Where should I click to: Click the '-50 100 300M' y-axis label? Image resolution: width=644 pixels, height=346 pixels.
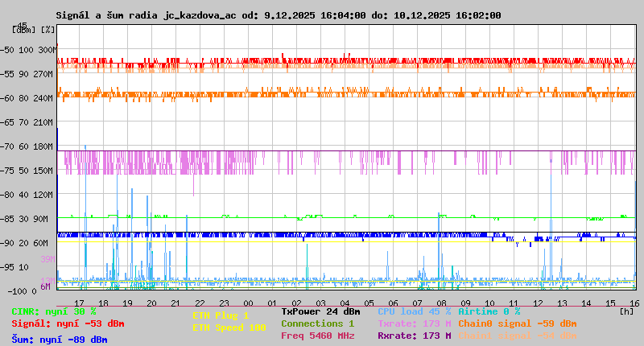tap(27, 50)
